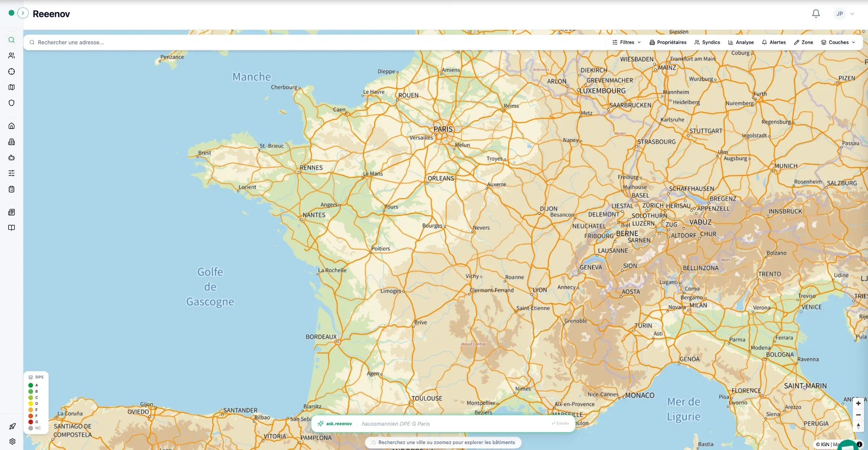Click the Reeenov logo title
The width and height of the screenshot is (868, 450).
[x=51, y=14]
